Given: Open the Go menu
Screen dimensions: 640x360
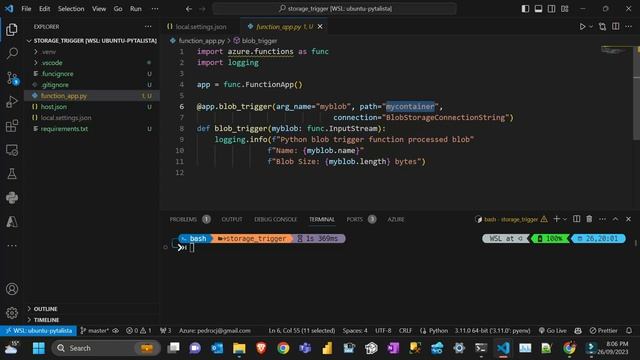Looking at the screenshot, I should (x=118, y=9).
